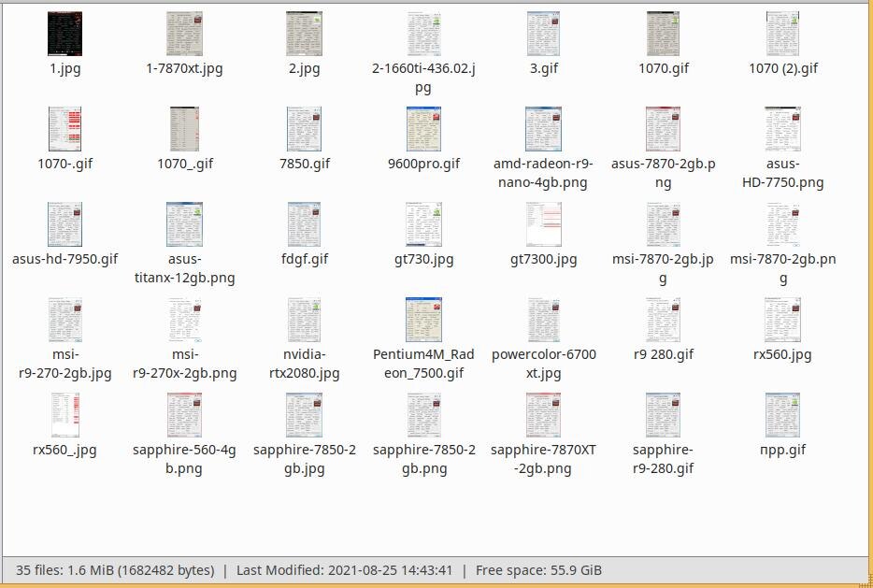Select the 9600pro.gif thumbnail

coord(423,129)
